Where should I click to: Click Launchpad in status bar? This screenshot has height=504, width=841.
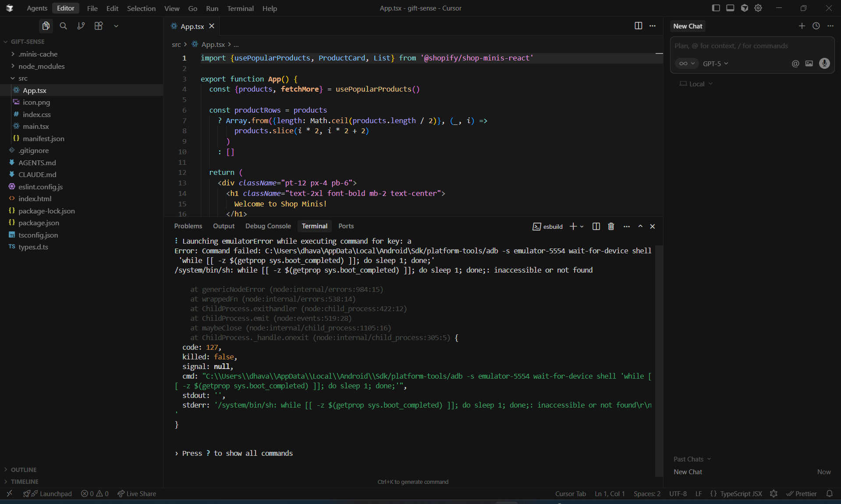[x=48, y=493]
